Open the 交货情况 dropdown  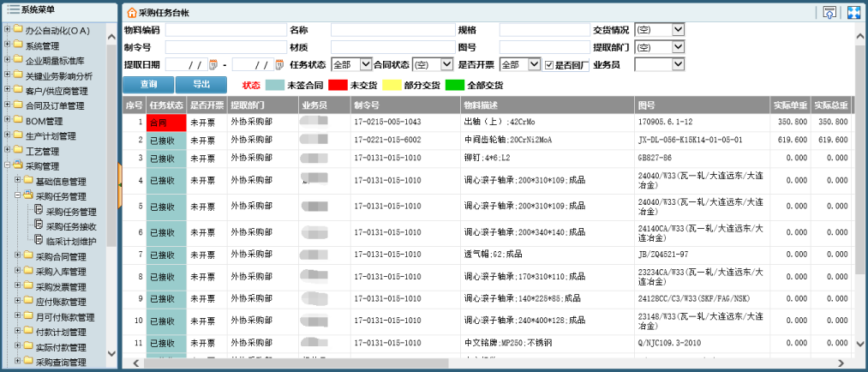click(679, 30)
